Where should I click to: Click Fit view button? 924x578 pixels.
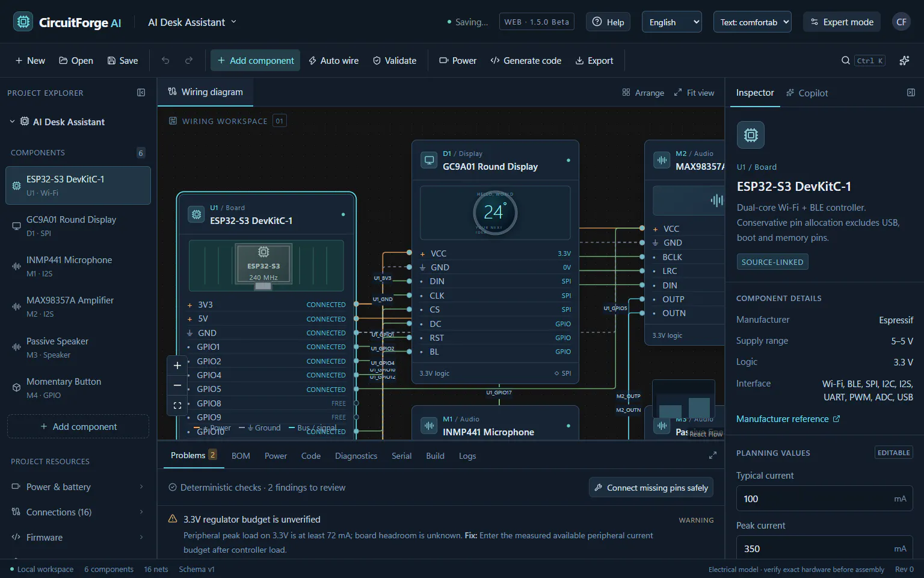pyautogui.click(x=694, y=93)
